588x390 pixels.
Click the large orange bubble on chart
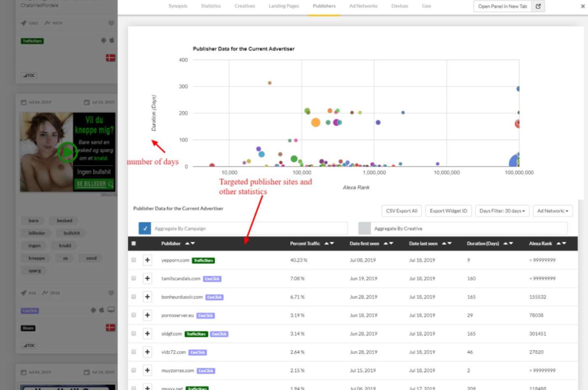pos(315,122)
